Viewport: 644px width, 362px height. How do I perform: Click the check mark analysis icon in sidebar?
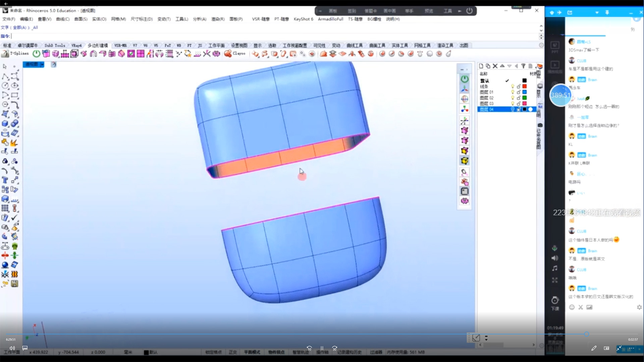(x=14, y=218)
